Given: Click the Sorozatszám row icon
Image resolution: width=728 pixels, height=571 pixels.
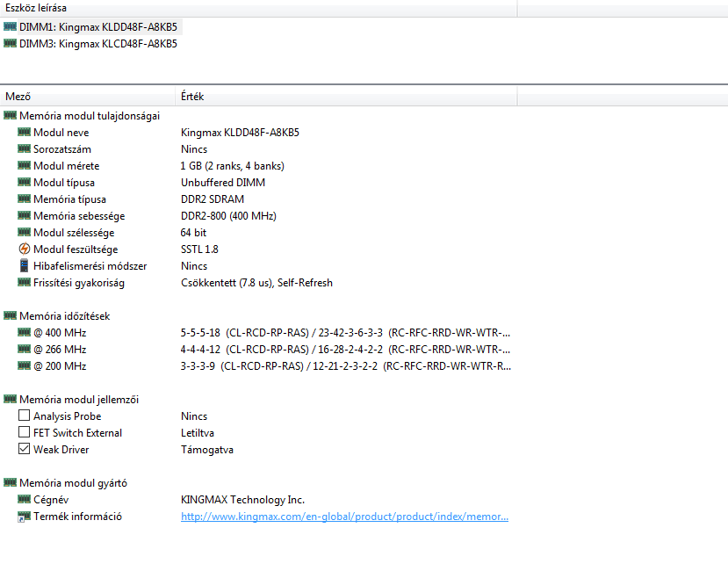Looking at the screenshot, I should 24,148.
